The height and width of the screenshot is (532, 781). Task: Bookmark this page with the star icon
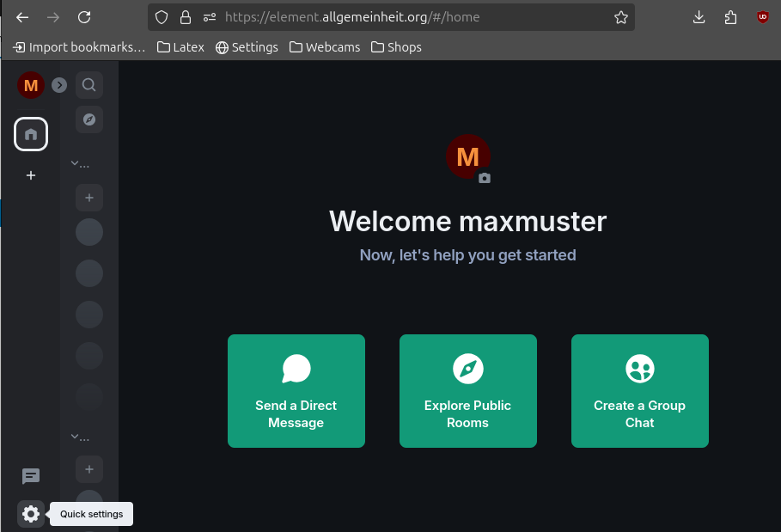pos(620,17)
